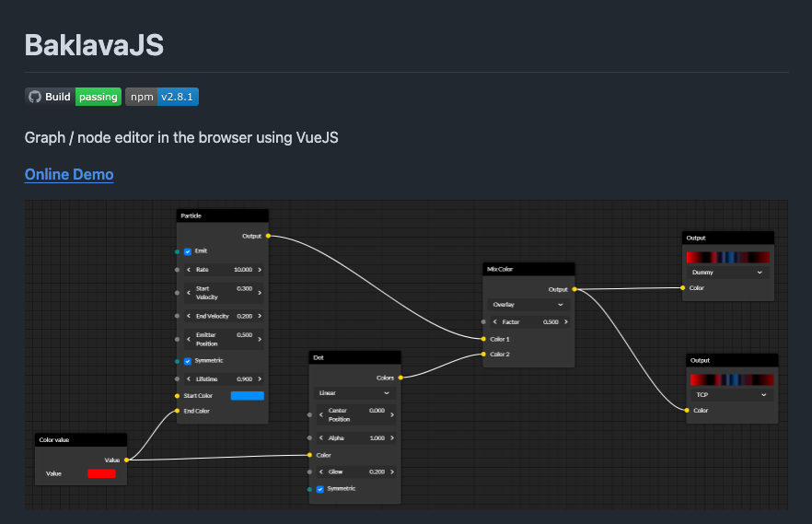Click the red Value color swatch
This screenshot has height=524, width=812.
pos(101,473)
